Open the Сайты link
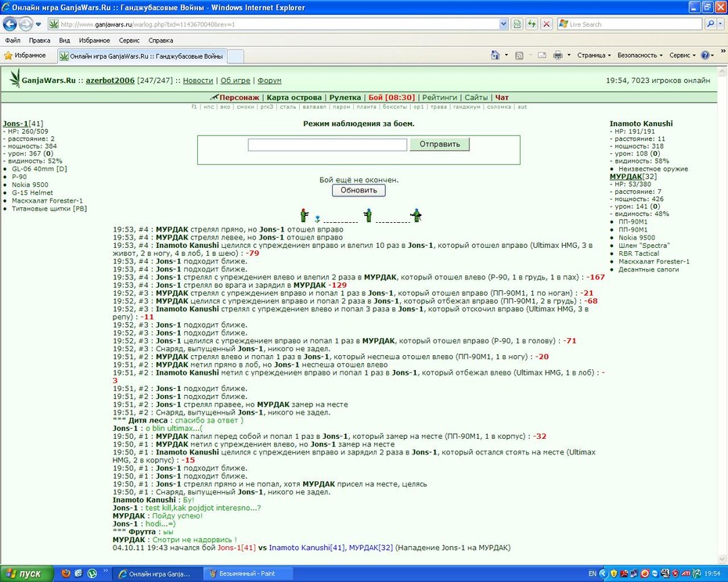The image size is (728, 582). (x=476, y=98)
